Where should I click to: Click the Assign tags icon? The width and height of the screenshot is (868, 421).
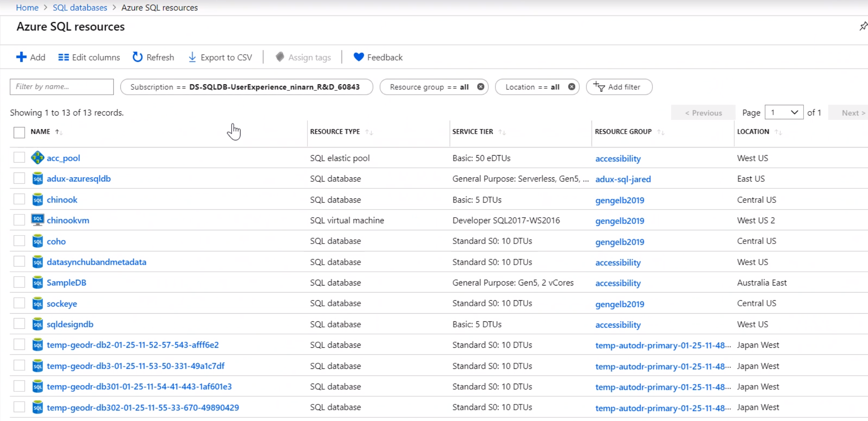[x=280, y=57]
